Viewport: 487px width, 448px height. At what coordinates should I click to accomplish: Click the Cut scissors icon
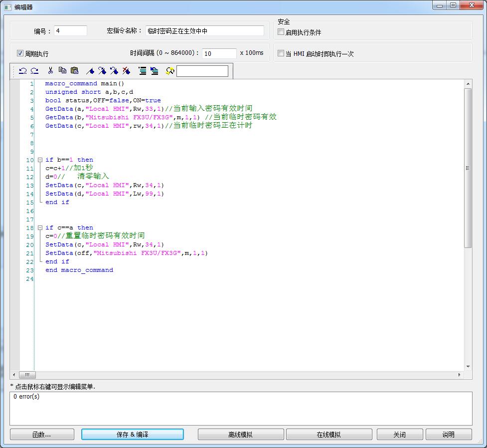point(50,71)
